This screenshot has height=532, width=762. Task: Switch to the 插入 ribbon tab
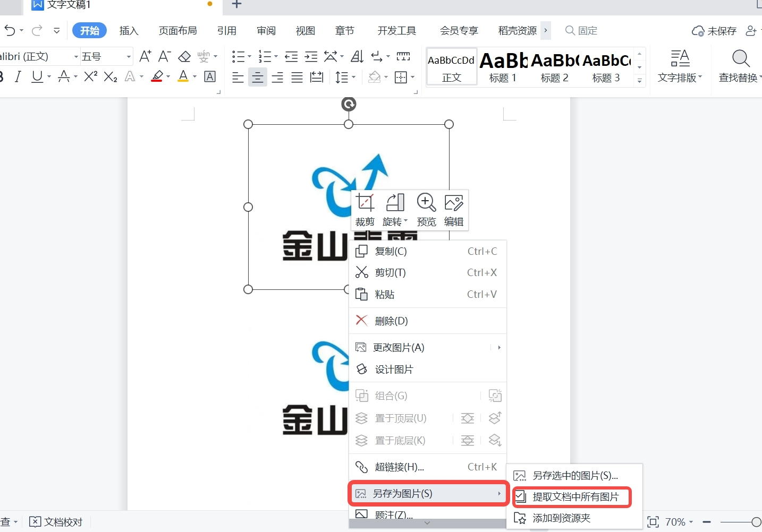coord(129,31)
